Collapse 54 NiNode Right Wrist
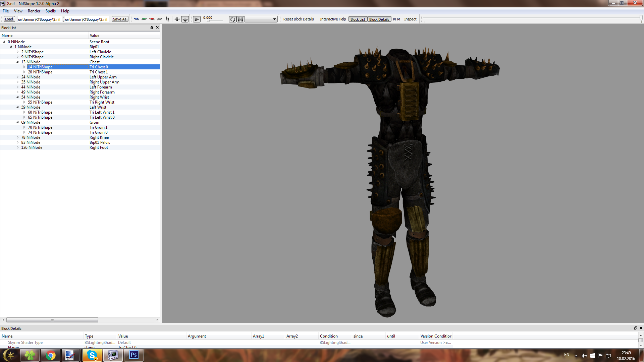This screenshot has height=362, width=644. [x=17, y=97]
